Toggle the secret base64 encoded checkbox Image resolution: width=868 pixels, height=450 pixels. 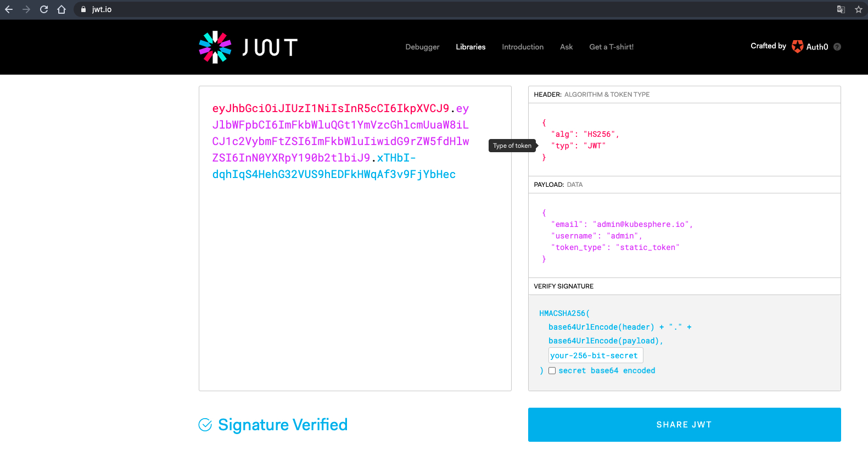(x=552, y=371)
